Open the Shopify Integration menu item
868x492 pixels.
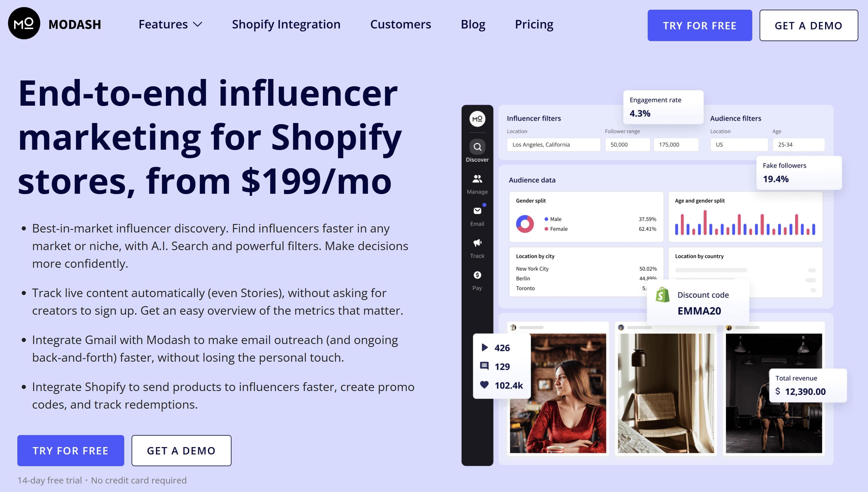pyautogui.click(x=286, y=24)
